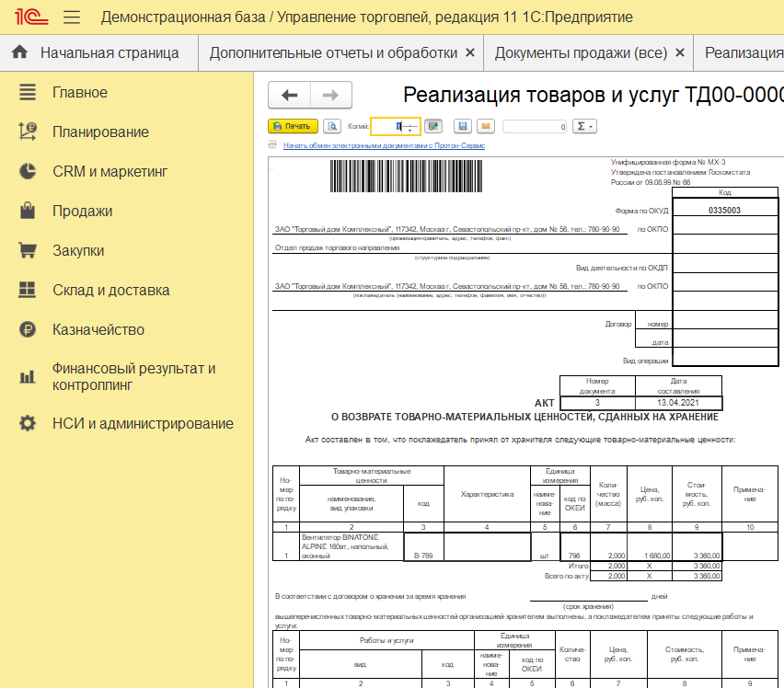Click the Закупки shopping cart icon
This screenshot has width=784, height=688.
(x=28, y=250)
